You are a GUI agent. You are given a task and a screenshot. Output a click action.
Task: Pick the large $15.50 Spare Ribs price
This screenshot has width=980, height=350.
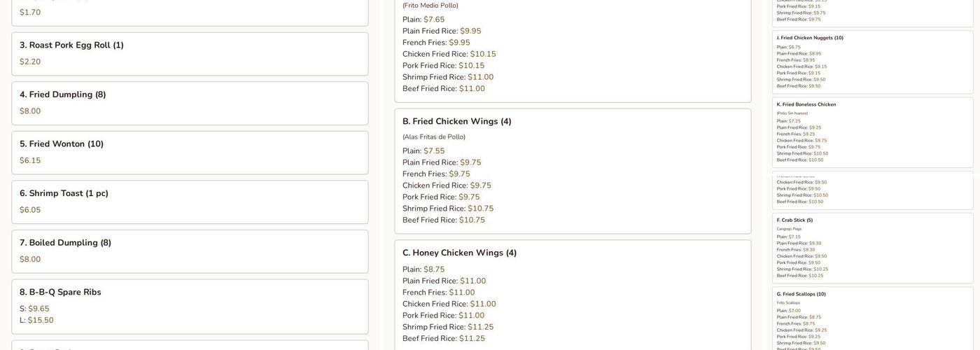click(x=41, y=321)
